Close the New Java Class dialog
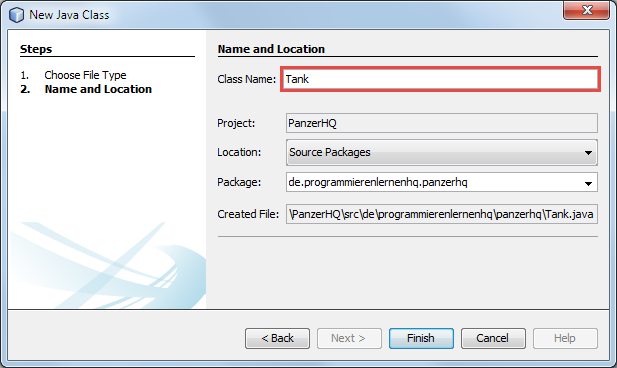Viewport: 617px width, 368px height. click(586, 10)
